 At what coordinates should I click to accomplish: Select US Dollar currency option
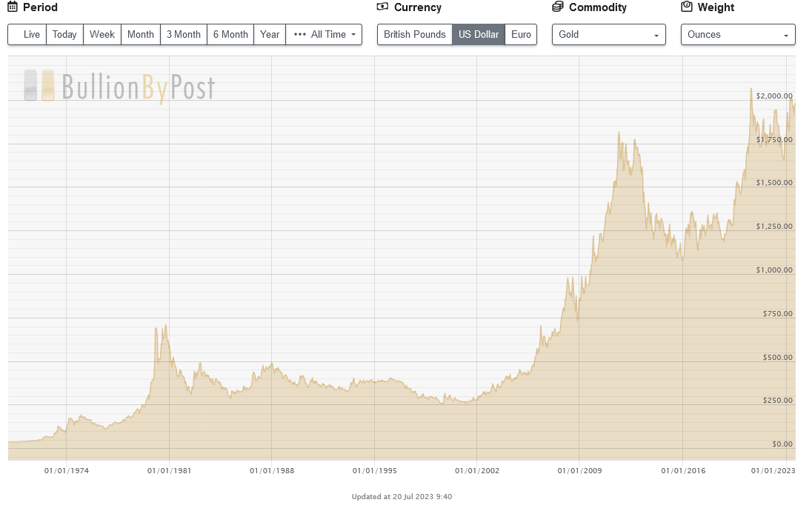(478, 35)
